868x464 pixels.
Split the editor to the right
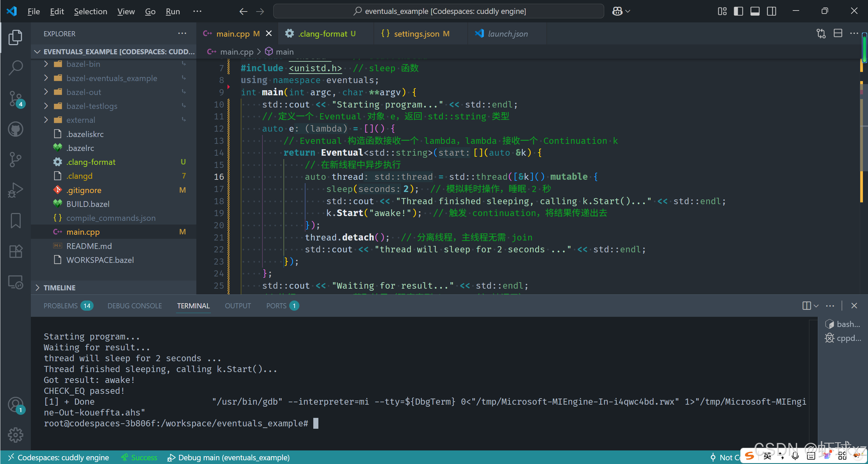[x=838, y=33]
